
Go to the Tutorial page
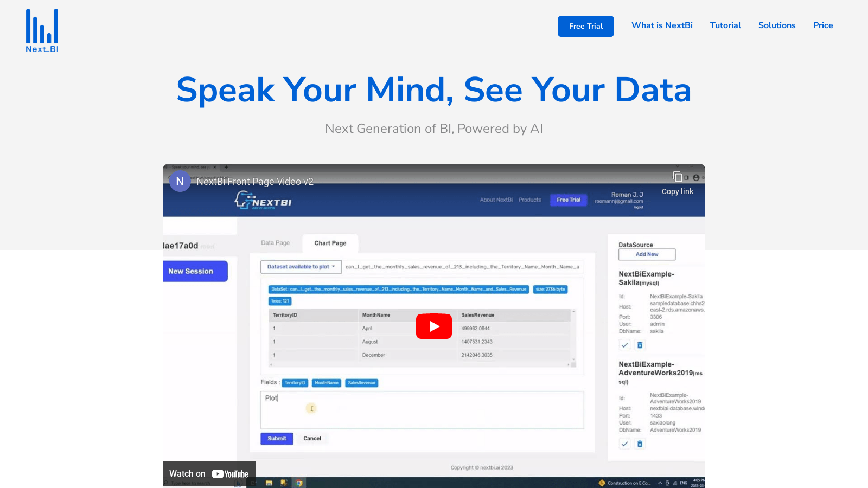725,25
